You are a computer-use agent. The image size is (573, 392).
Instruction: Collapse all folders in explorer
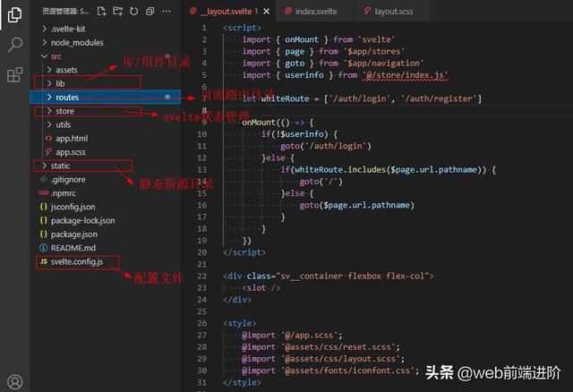pos(150,12)
